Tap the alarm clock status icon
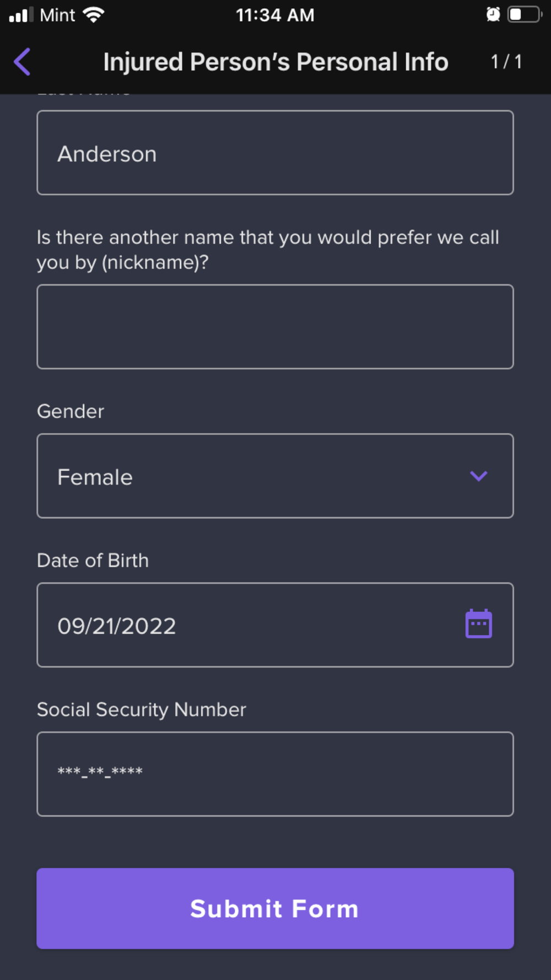Screen dimensions: 551x980 493,14
